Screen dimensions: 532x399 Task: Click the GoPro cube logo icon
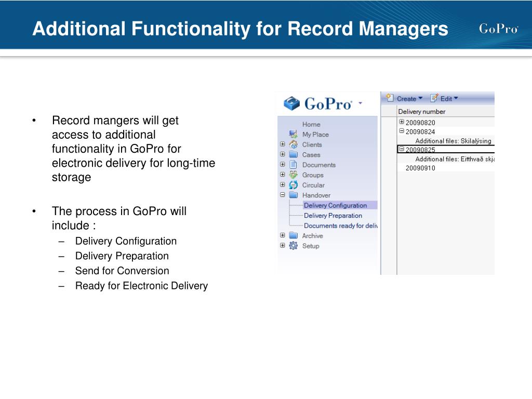pos(291,103)
